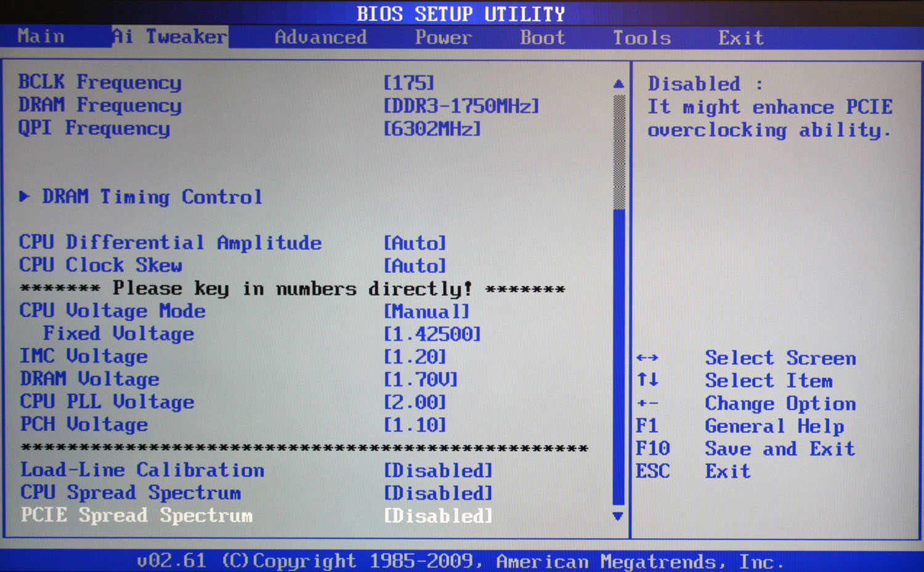Select CPU Differential Amplitude label

coord(170,243)
